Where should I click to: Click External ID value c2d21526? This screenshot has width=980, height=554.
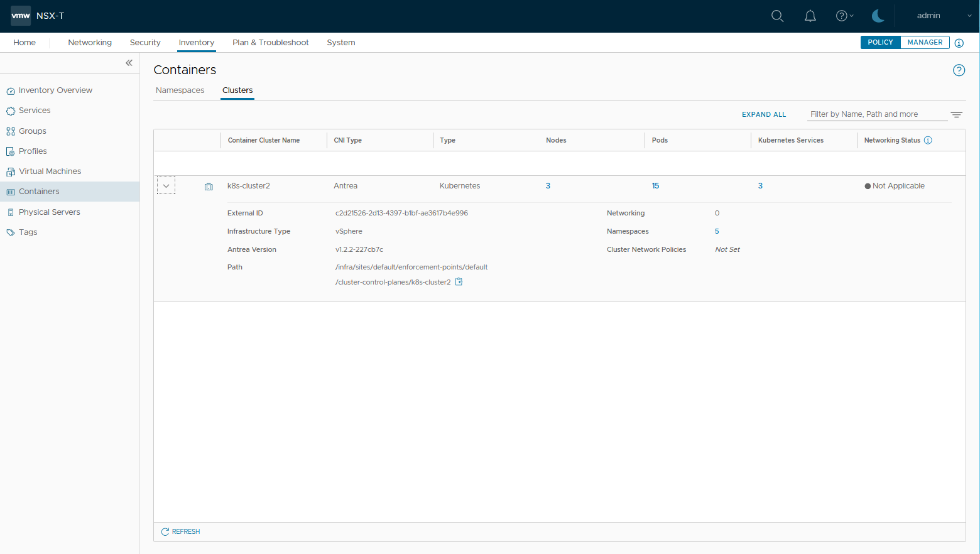(x=401, y=213)
